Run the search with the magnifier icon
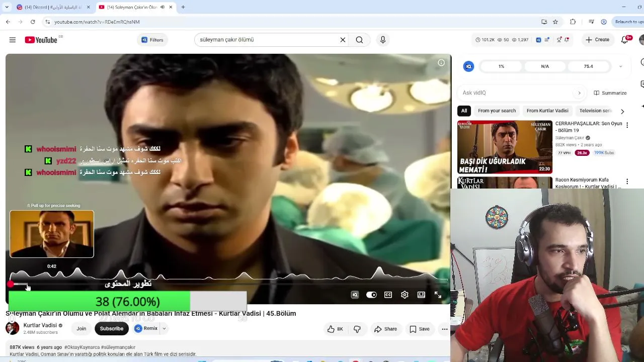 [359, 40]
